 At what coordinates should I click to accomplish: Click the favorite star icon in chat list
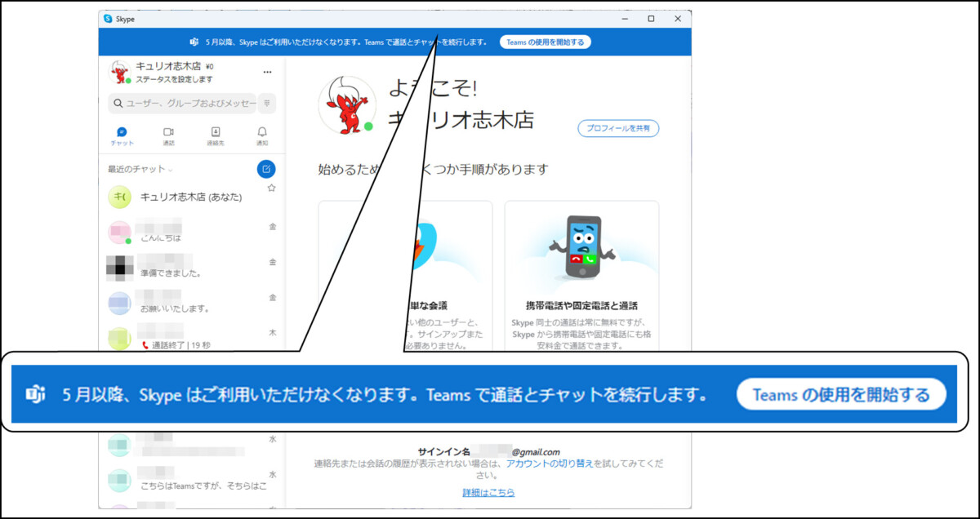click(272, 188)
